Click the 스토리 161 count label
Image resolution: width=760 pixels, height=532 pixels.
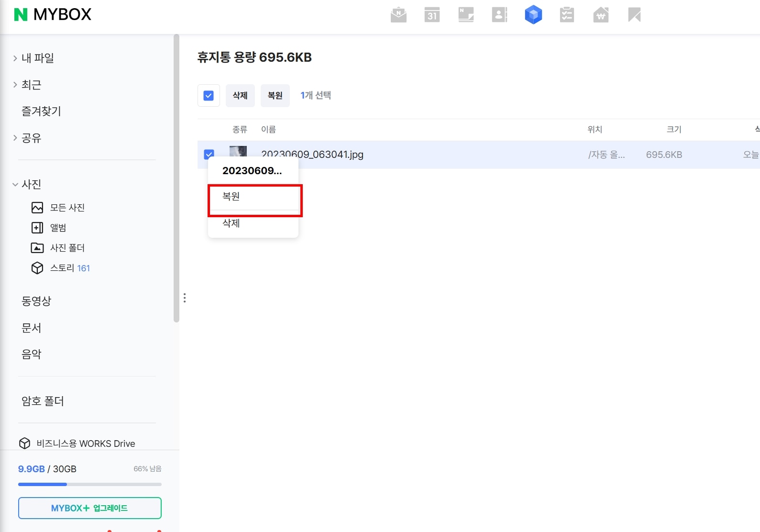pos(84,268)
